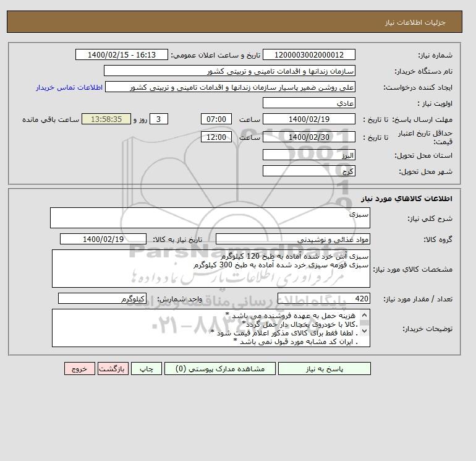
Task: Click label شهر محل تحویل
Action: coord(425,171)
